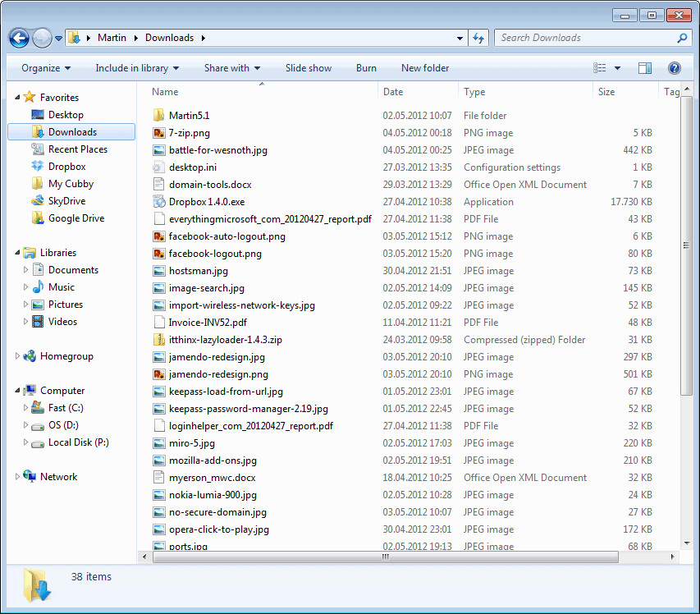Click the New folder button
The image size is (700, 614).
point(424,67)
